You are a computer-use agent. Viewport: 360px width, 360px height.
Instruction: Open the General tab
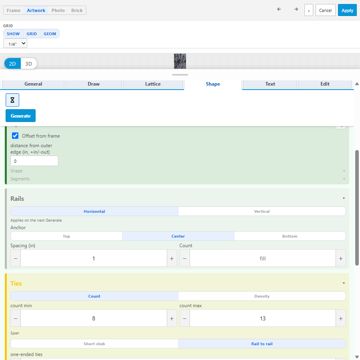(33, 84)
